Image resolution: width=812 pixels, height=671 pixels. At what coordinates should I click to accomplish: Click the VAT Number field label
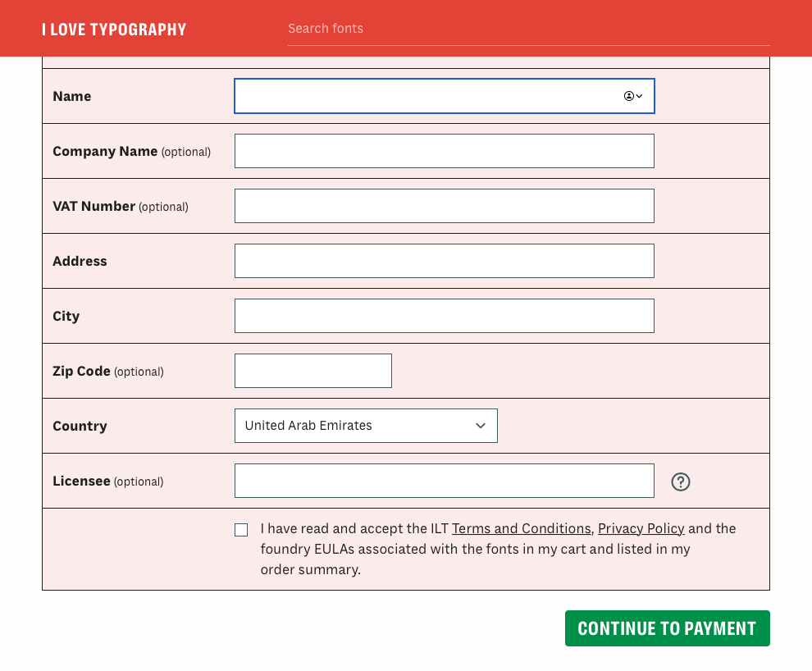(94, 206)
